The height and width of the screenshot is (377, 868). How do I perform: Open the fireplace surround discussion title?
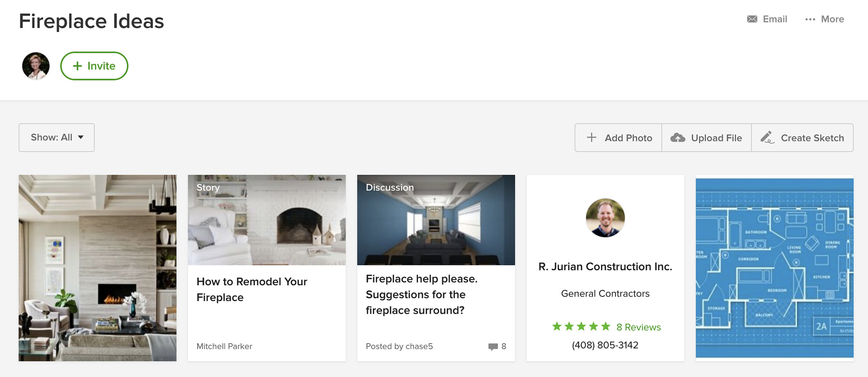tap(421, 294)
